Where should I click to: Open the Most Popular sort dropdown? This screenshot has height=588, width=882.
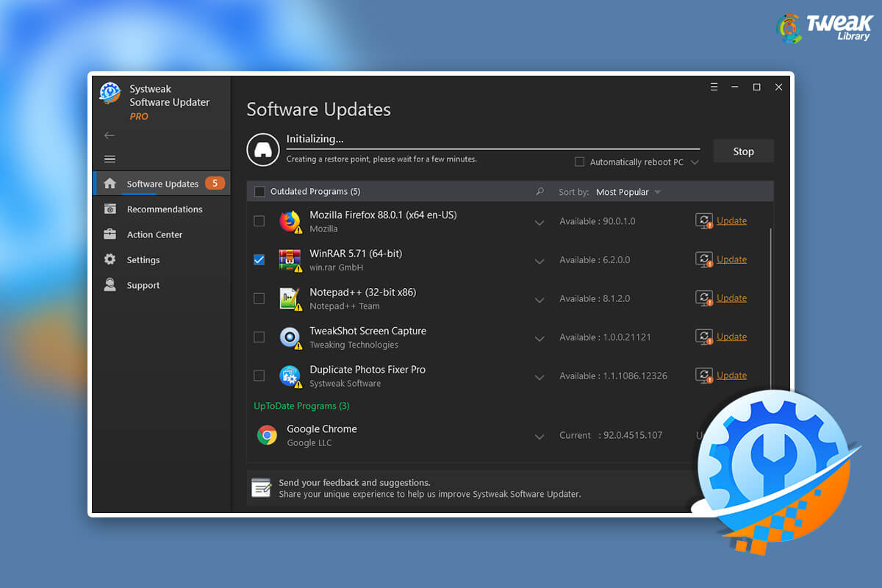[628, 192]
